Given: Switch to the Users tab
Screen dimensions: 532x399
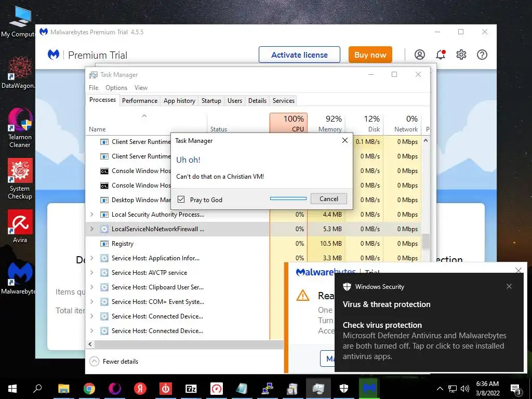Looking at the screenshot, I should [x=235, y=101].
